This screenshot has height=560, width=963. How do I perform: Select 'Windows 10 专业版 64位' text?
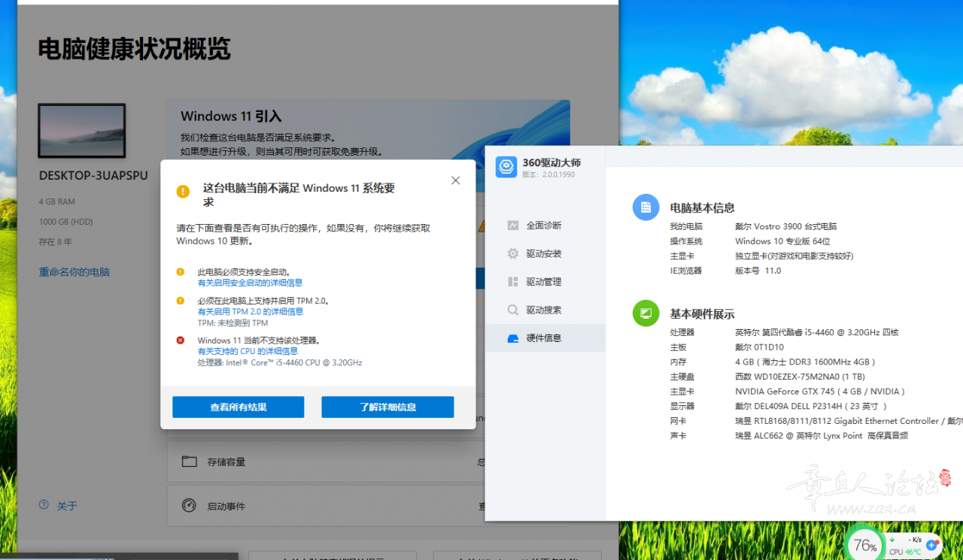(782, 241)
